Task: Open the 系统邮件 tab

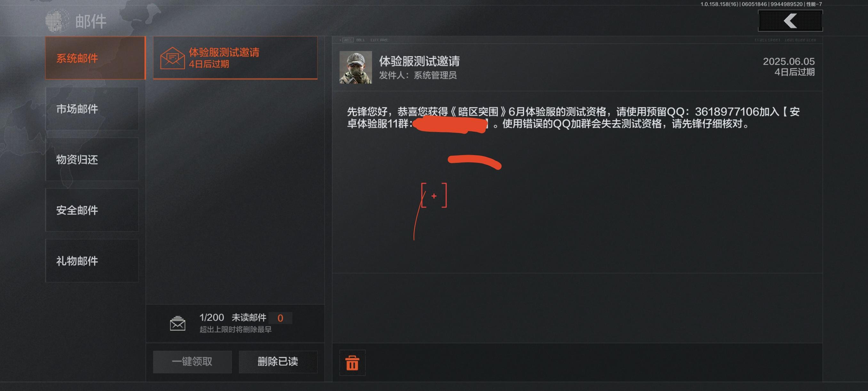Action: 95,58
